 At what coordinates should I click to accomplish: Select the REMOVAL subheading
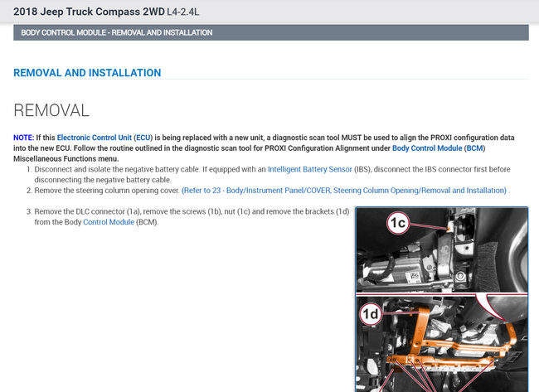(51, 110)
